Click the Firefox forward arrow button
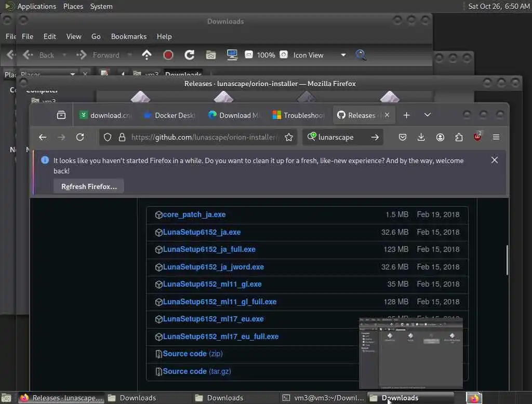The height and width of the screenshot is (404, 532). coord(61,137)
